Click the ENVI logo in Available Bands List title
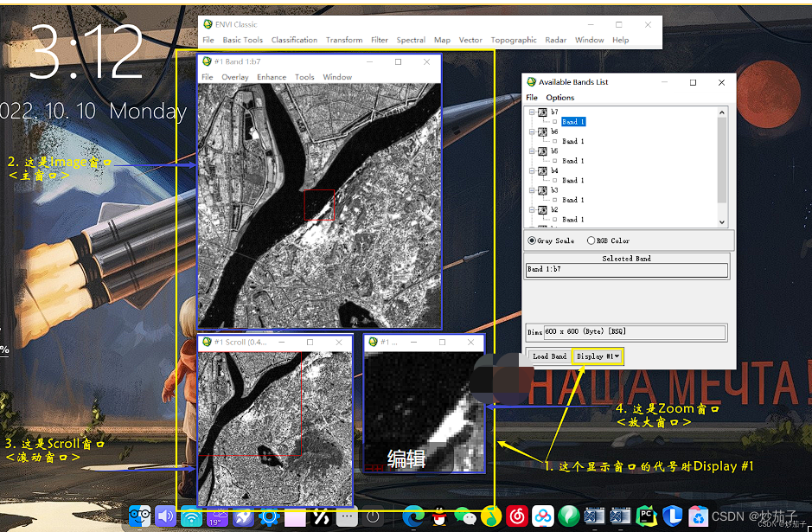Screen dimensions: 812x532 (531, 82)
